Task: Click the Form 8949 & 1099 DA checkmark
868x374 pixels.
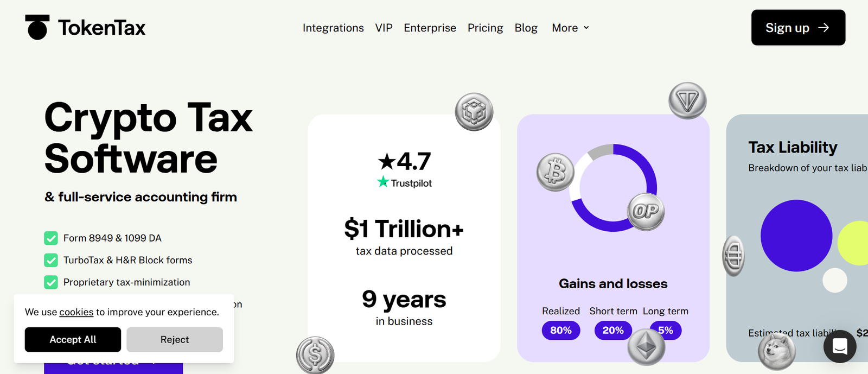Action: (51, 238)
